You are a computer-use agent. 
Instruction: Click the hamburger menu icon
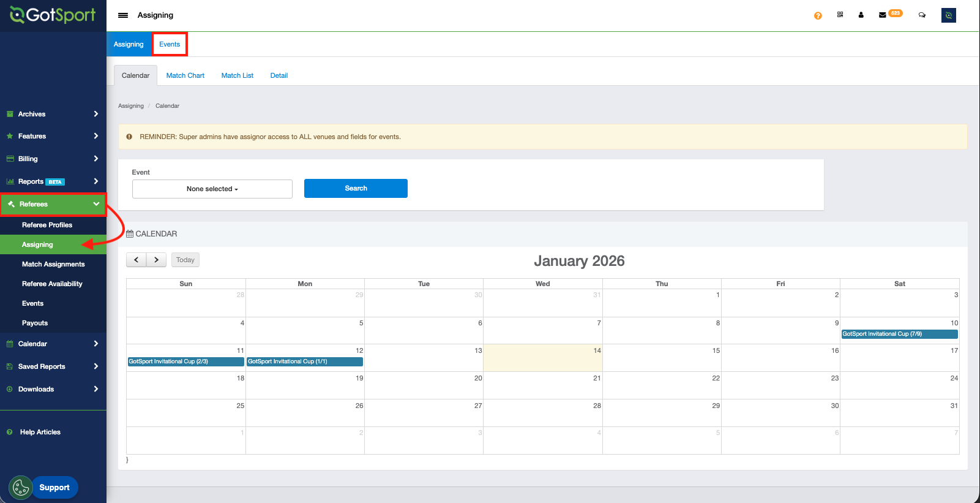pos(123,15)
